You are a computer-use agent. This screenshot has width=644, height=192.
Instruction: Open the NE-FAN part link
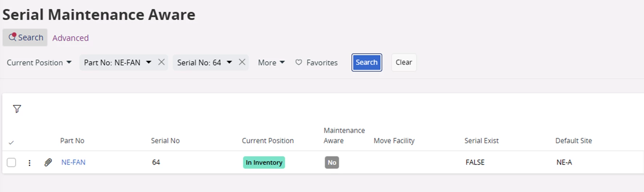(73, 162)
